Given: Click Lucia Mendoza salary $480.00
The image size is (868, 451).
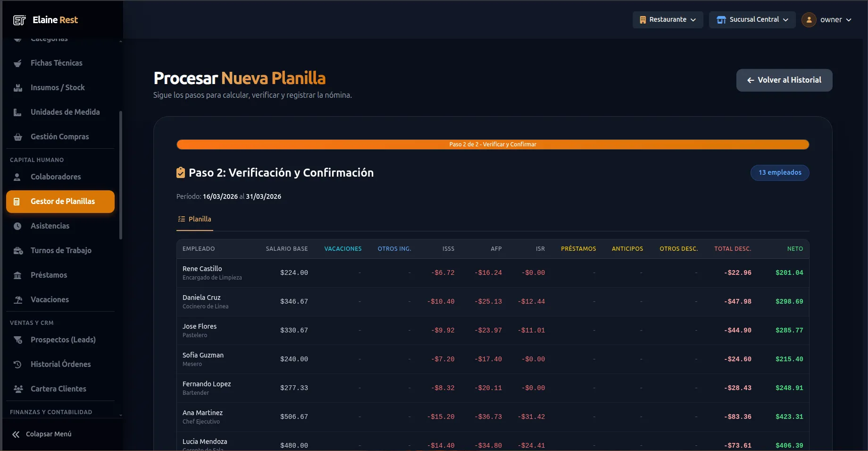Looking at the screenshot, I should [294, 446].
